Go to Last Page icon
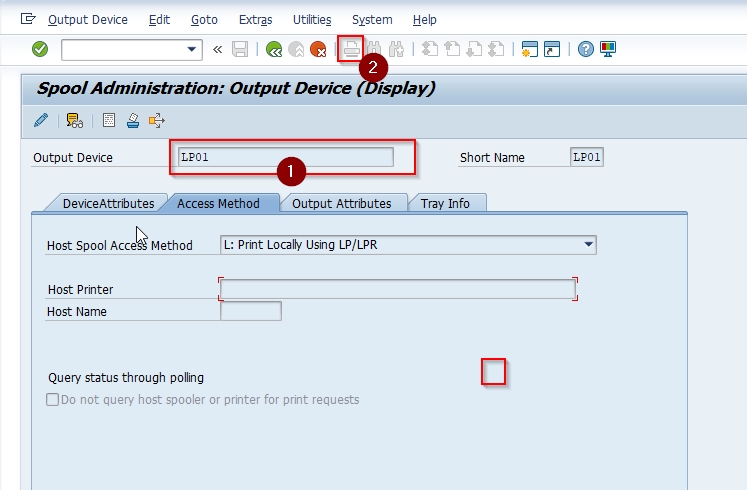The image size is (747, 490). [496, 49]
